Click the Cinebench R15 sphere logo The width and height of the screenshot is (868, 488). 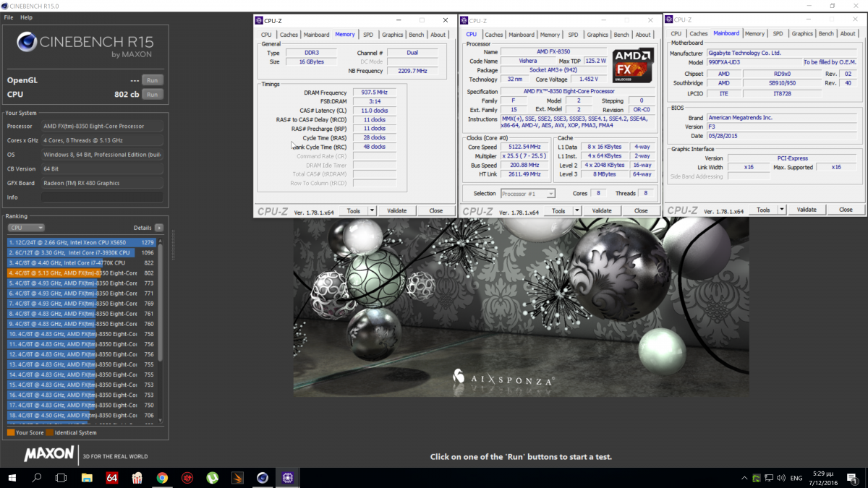click(x=27, y=43)
